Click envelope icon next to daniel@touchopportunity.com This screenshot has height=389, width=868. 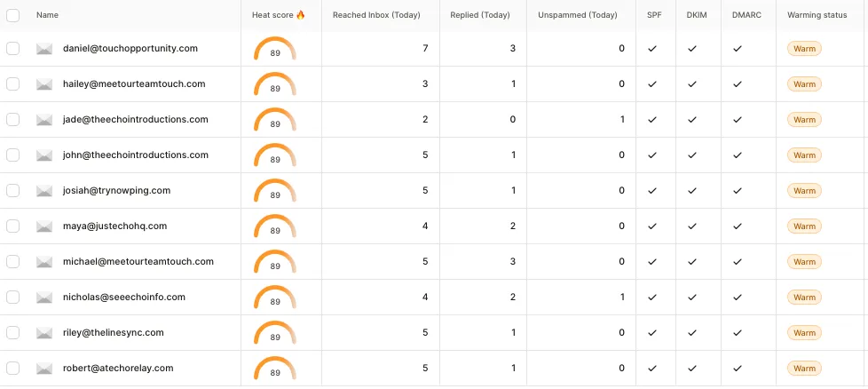[x=44, y=49]
